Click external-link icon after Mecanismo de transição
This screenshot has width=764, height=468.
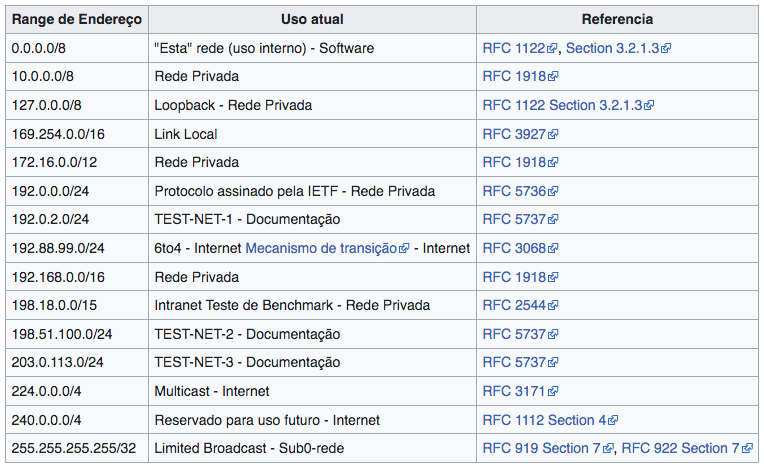coord(404,249)
